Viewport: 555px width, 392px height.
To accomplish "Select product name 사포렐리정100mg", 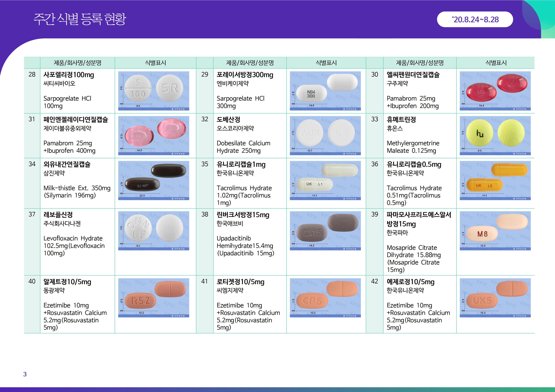I will 69,75.
